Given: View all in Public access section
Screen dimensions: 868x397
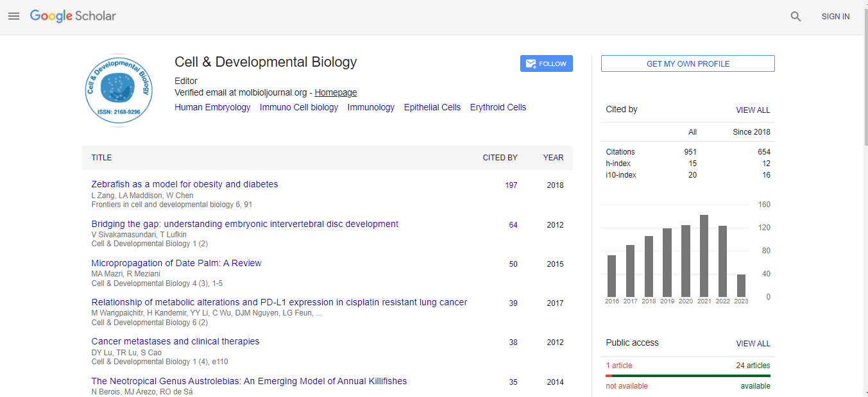Looking at the screenshot, I should click(753, 344).
